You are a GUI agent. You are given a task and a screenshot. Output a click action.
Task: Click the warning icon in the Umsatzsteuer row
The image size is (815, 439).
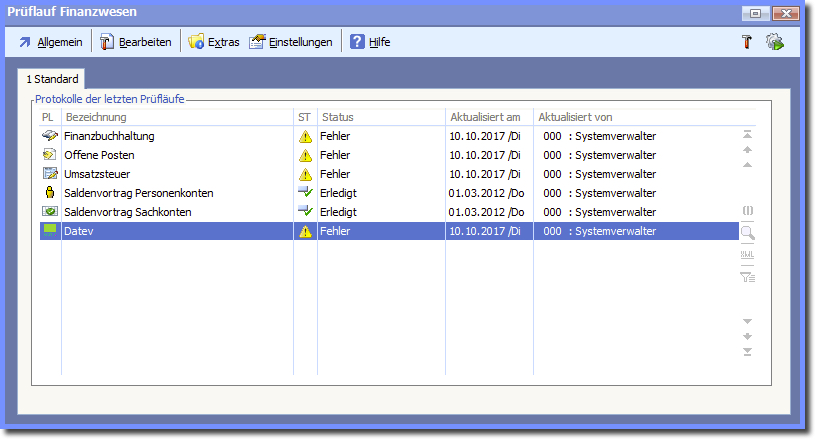click(305, 174)
